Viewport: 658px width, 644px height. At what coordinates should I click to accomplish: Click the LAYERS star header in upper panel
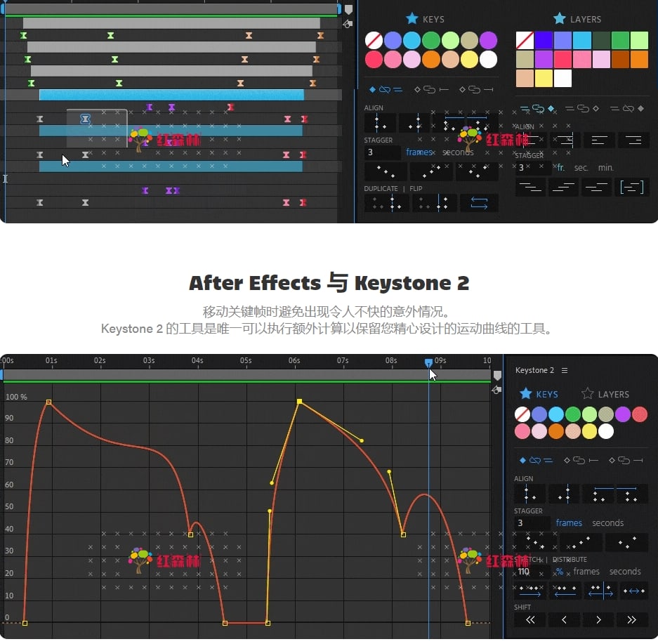coord(577,19)
